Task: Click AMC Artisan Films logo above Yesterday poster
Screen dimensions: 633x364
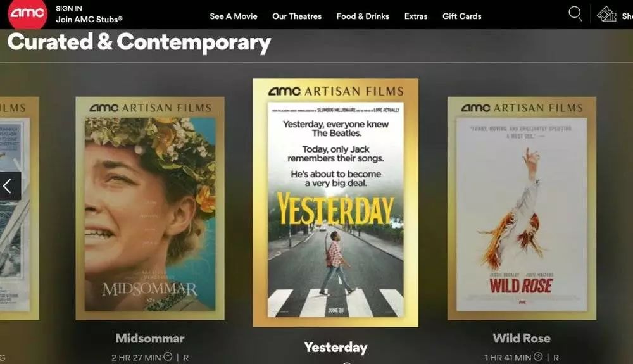Action: tap(335, 91)
